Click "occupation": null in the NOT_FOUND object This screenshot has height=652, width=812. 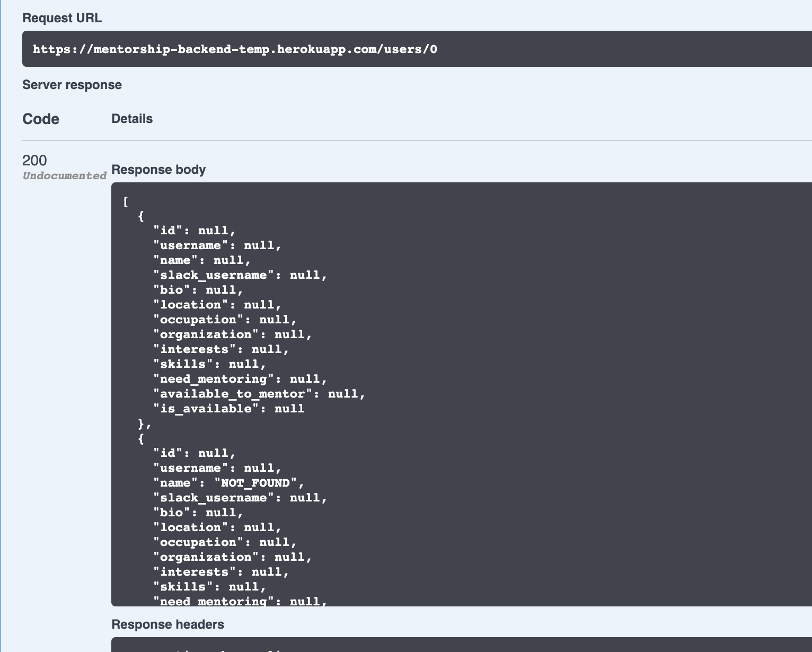coord(225,542)
